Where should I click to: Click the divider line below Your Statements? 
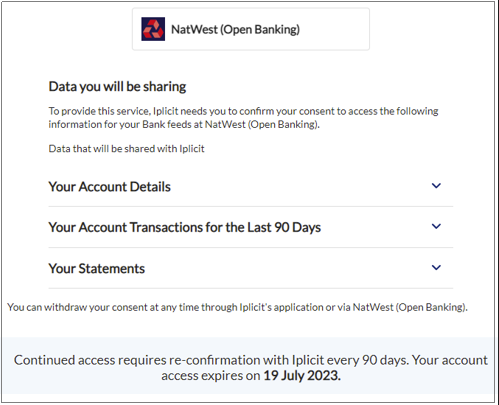[251, 288]
